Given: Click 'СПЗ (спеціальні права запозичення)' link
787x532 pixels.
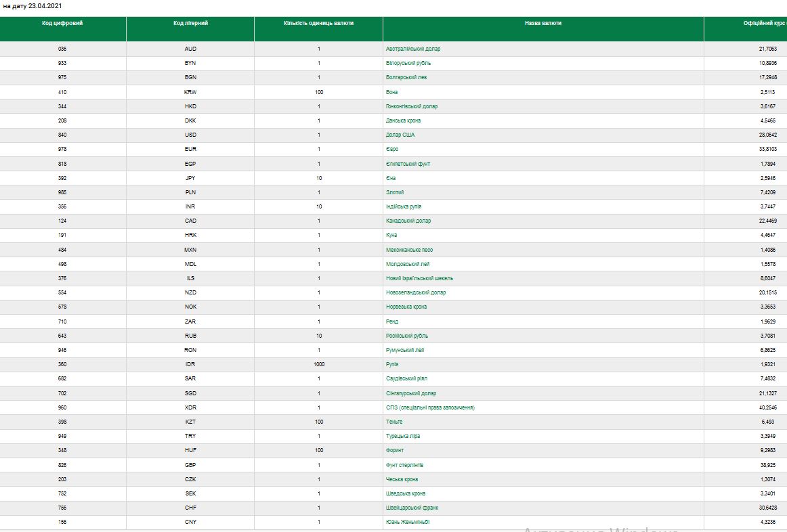Looking at the screenshot, I should coord(430,407).
